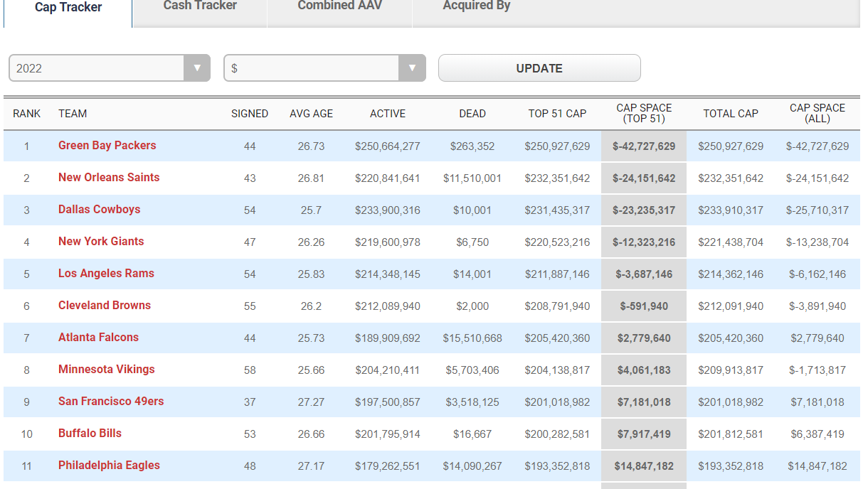Sort table by TEAM column header

(73, 114)
